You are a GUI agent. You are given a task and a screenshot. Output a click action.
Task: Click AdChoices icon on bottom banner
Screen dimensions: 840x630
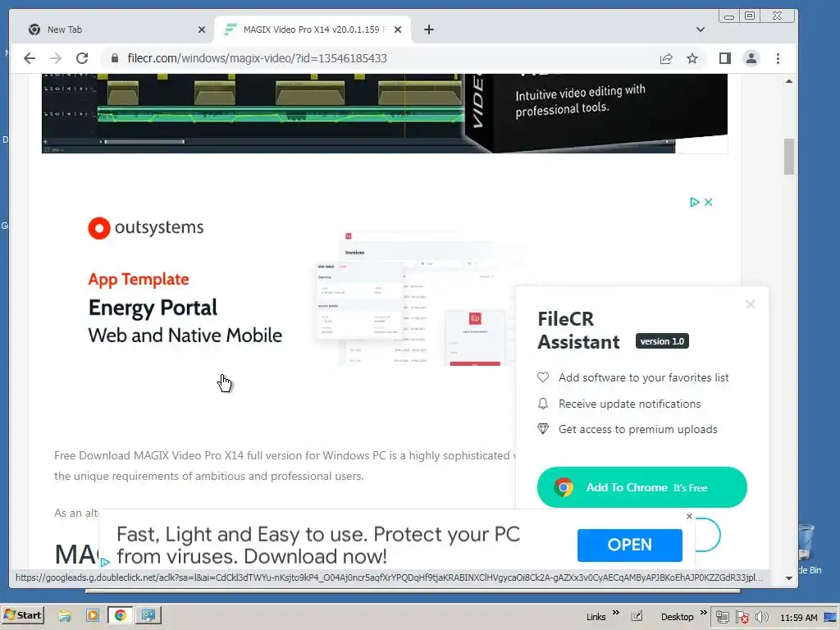[105, 562]
